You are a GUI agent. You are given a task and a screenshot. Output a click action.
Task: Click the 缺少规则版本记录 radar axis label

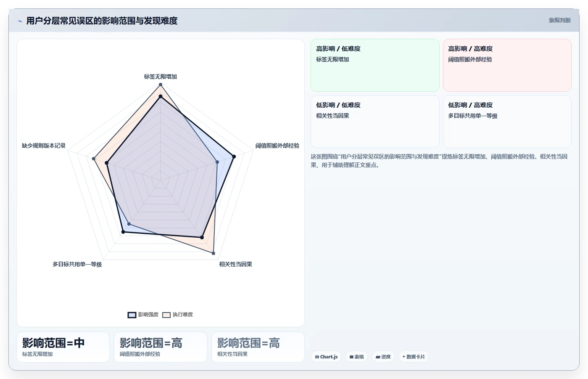tap(44, 146)
